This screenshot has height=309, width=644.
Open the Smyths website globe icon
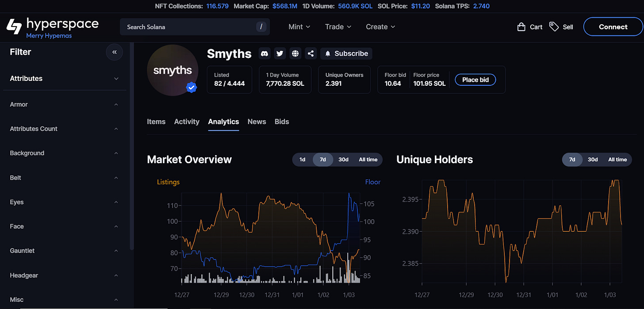click(x=295, y=53)
